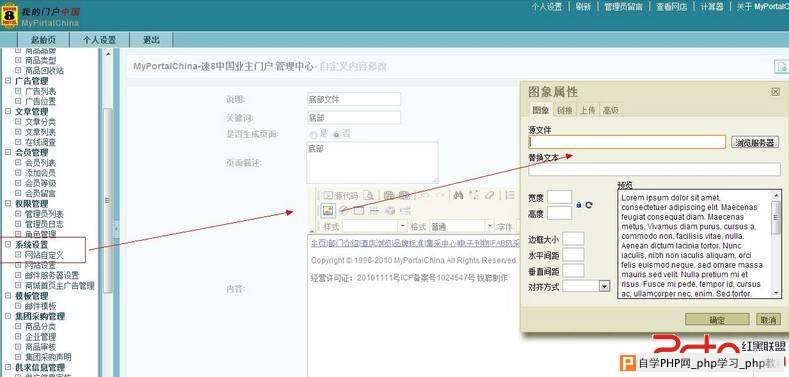Click the insert table icon in second toolbar row
789x377 pixels.
359,210
